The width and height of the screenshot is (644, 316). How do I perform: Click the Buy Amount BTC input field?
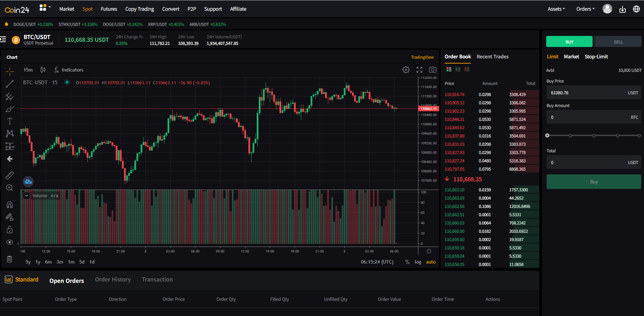pyautogui.click(x=593, y=117)
